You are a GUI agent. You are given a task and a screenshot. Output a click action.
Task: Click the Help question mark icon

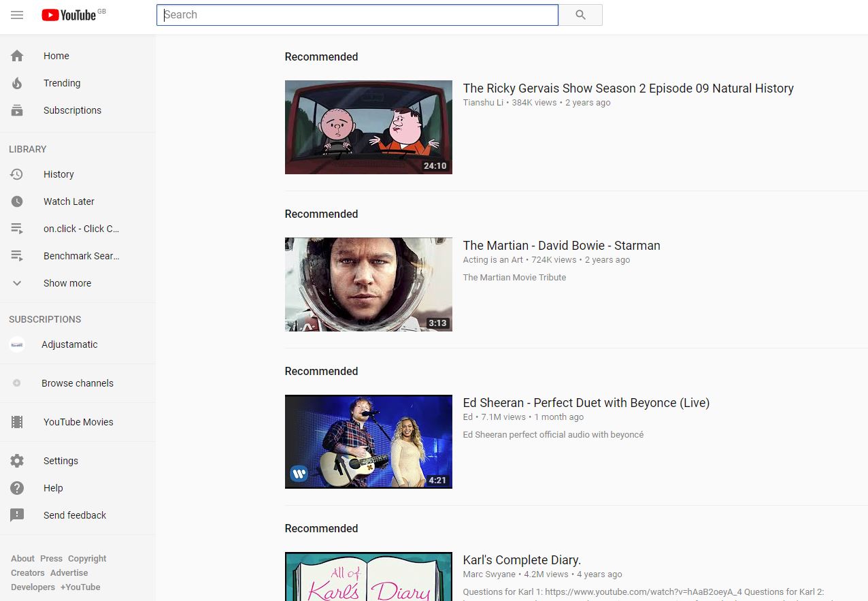click(x=17, y=488)
